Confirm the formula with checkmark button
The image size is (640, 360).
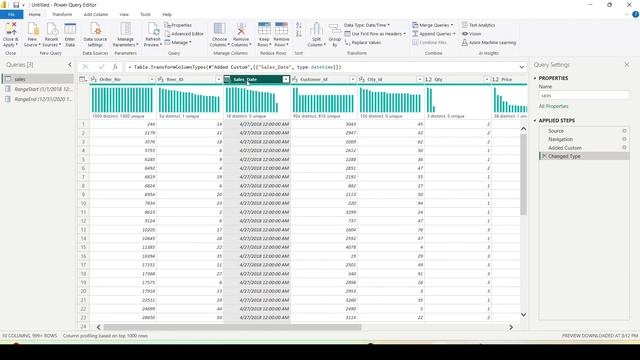click(101, 67)
